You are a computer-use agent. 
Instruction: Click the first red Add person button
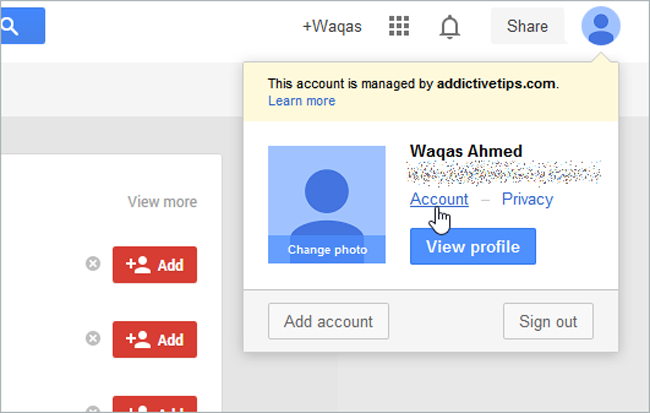click(155, 265)
